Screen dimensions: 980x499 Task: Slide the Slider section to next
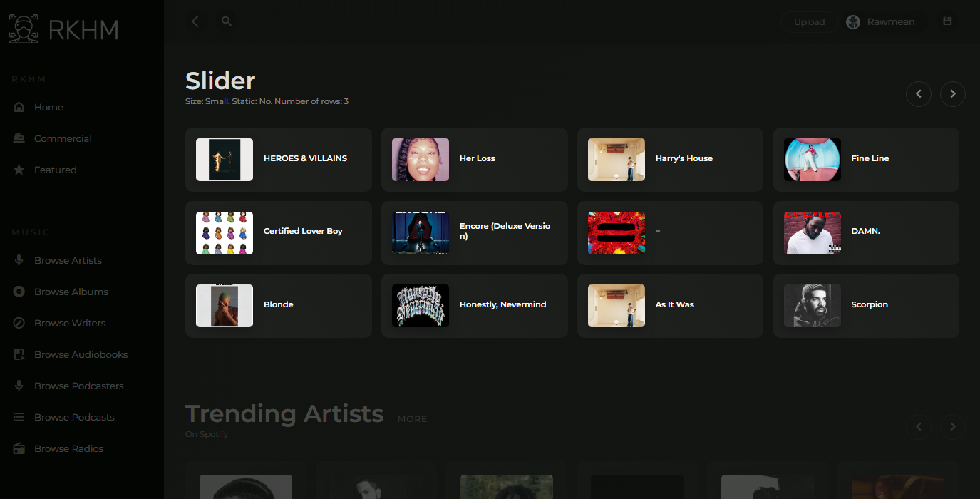coord(953,94)
